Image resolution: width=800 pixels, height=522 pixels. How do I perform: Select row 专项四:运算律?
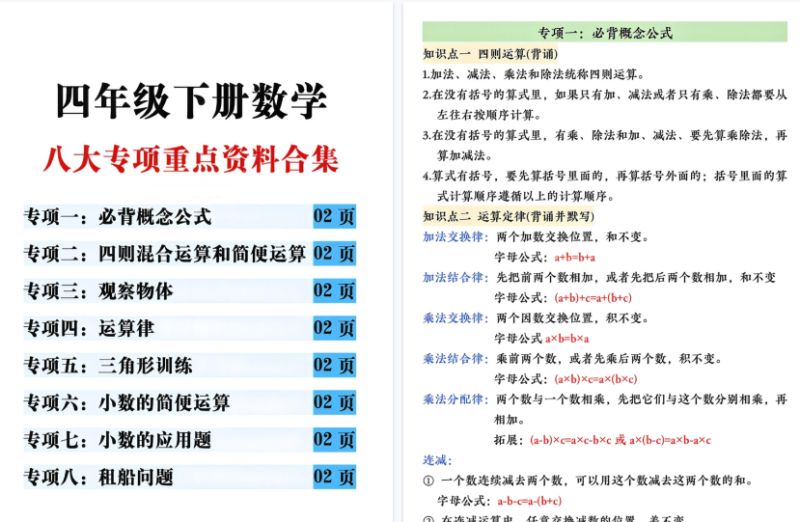point(190,328)
